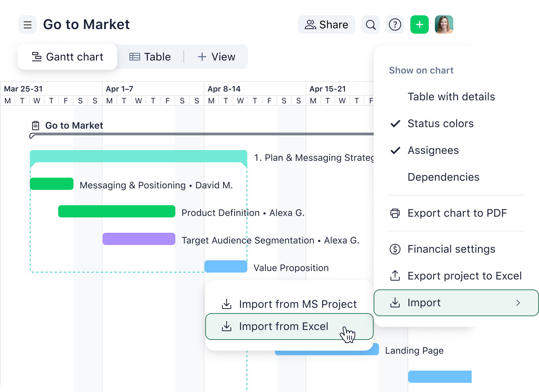Open + View to add a new view
539x392 pixels.
[216, 57]
